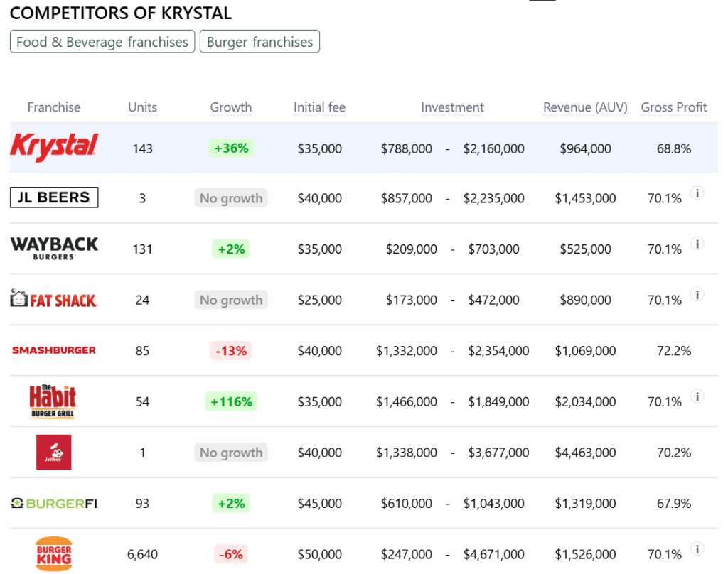Select Fat Shack revenue $890,000
728x574 pixels.
click(586, 300)
